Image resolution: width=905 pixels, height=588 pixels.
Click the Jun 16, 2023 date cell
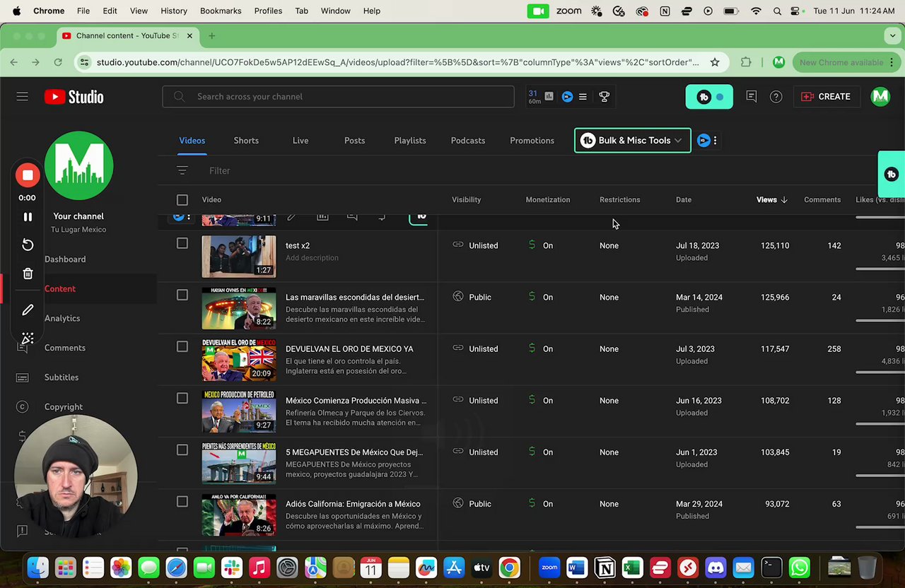[x=699, y=401]
